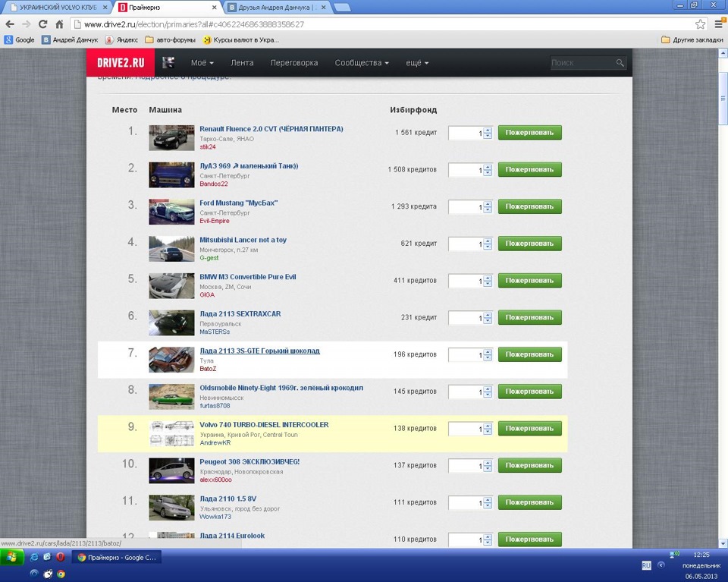
Task: Expand the ещё dropdown menu
Action: (x=417, y=63)
